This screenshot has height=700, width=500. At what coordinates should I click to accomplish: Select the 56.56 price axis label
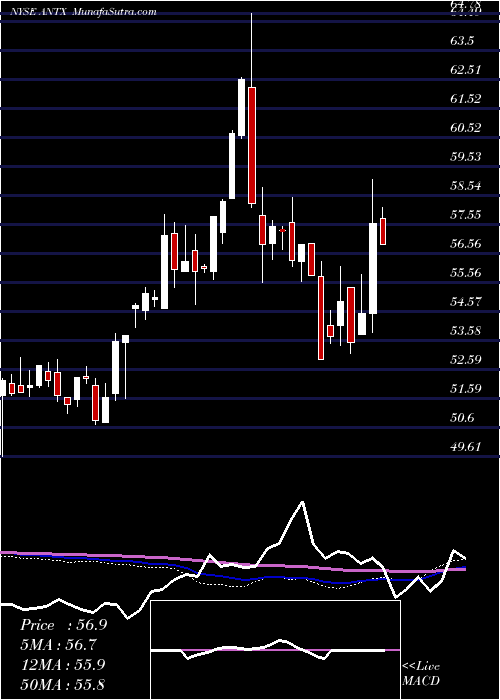(x=467, y=244)
